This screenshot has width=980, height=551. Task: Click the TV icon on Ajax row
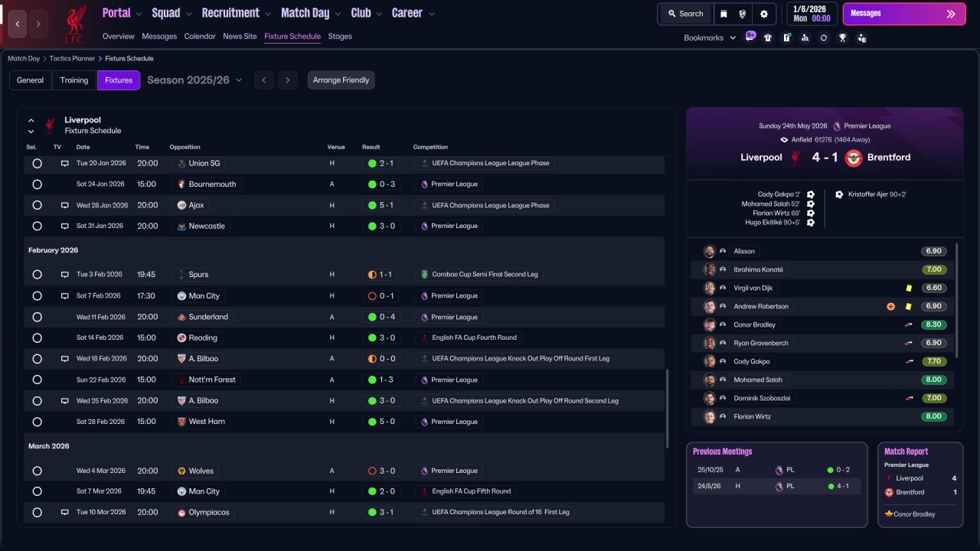pos(65,205)
